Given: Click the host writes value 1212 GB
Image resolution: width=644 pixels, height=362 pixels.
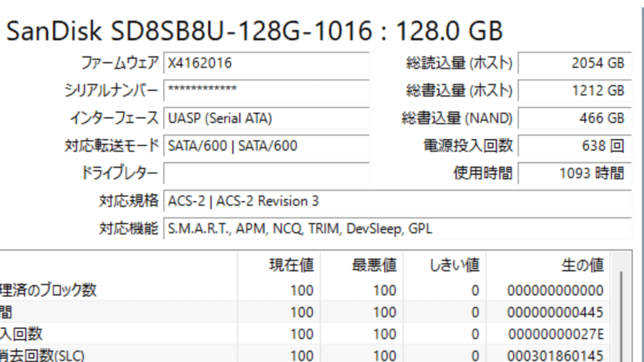Looking at the screenshot, I should click(x=574, y=90).
